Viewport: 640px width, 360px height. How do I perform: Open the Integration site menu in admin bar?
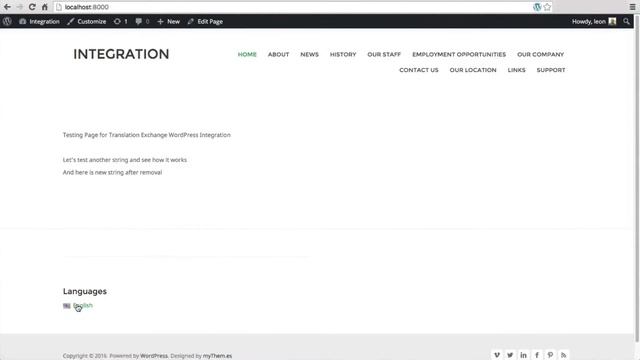click(39, 21)
